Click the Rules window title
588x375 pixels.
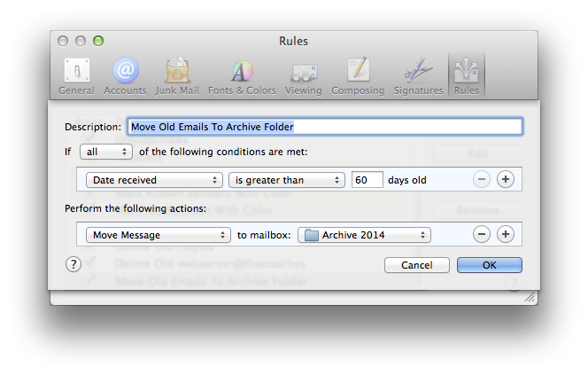pyautogui.click(x=293, y=41)
